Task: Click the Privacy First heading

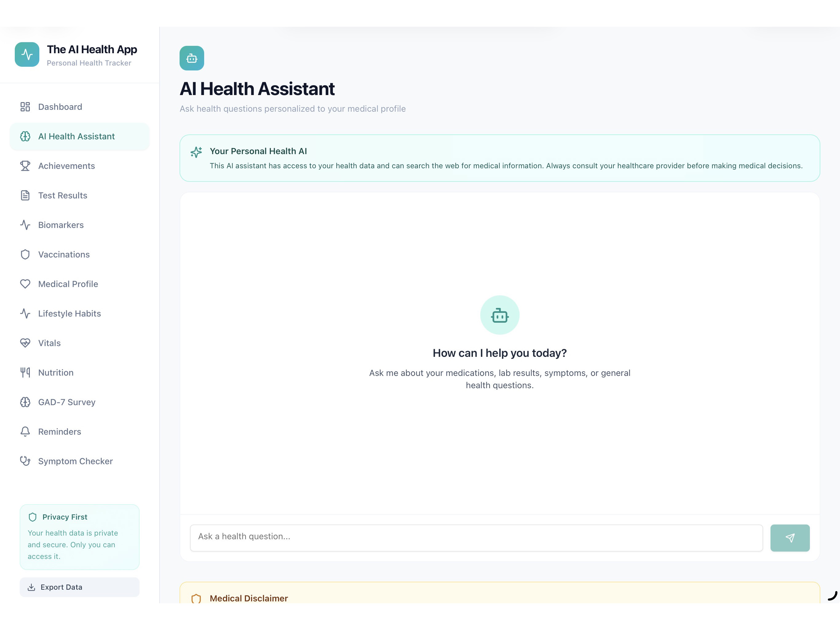Action: 65,517
